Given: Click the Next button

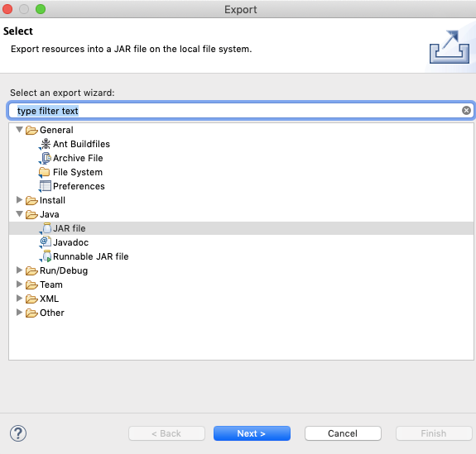Looking at the screenshot, I should (x=252, y=433).
